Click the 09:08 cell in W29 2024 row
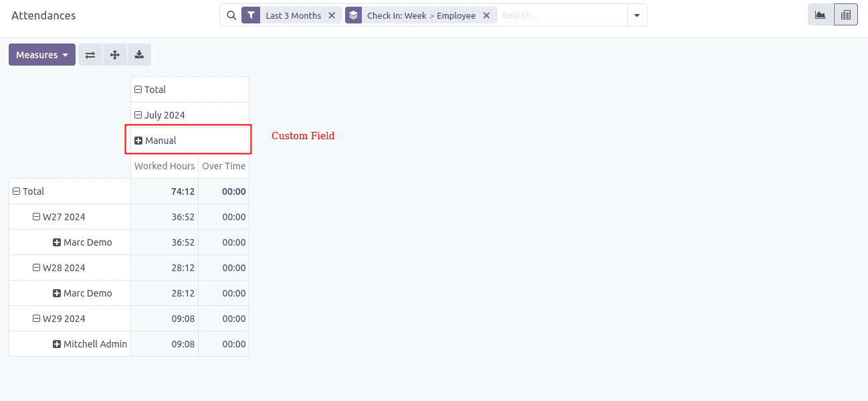 [x=165, y=319]
